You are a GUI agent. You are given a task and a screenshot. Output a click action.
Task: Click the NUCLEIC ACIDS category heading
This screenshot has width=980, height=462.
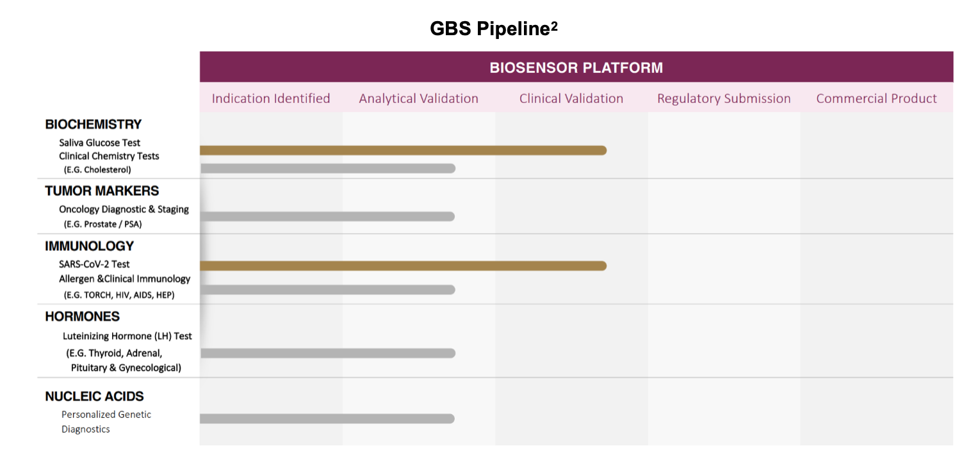coord(94,396)
